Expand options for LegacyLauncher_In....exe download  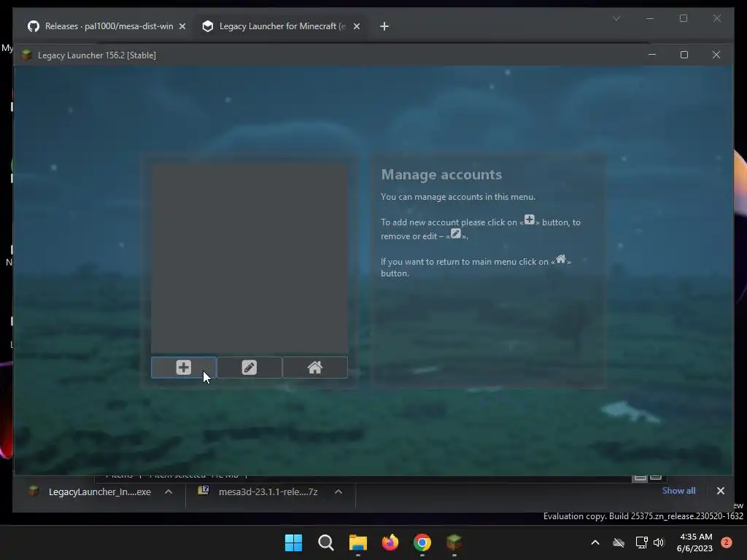(169, 492)
